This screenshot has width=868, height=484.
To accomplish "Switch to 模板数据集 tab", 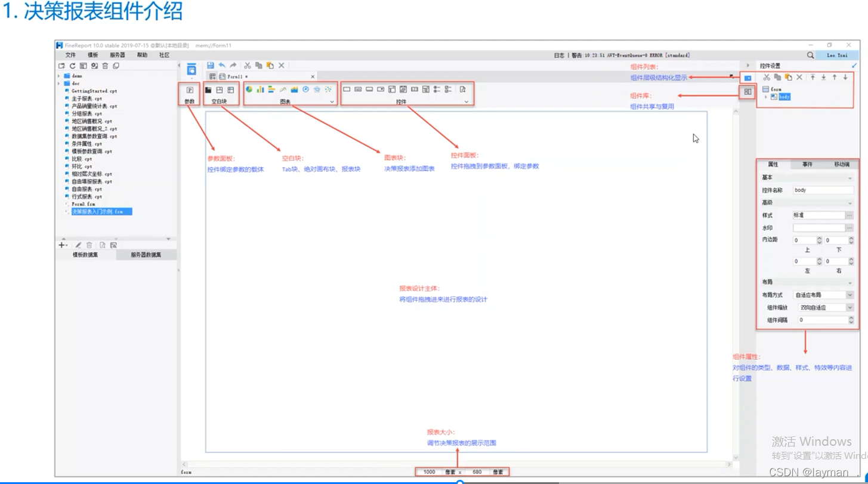I will tap(85, 255).
